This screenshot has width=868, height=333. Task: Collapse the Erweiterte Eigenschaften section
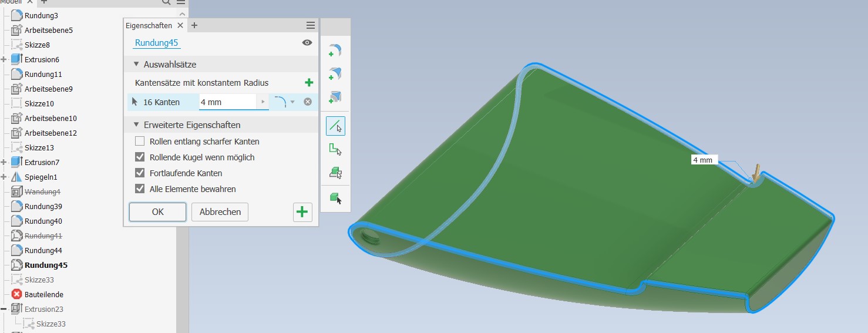pyautogui.click(x=136, y=125)
